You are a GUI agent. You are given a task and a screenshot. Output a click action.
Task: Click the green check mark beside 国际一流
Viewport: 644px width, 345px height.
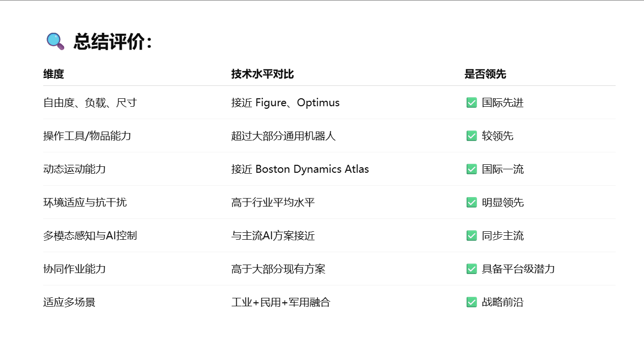click(x=472, y=169)
